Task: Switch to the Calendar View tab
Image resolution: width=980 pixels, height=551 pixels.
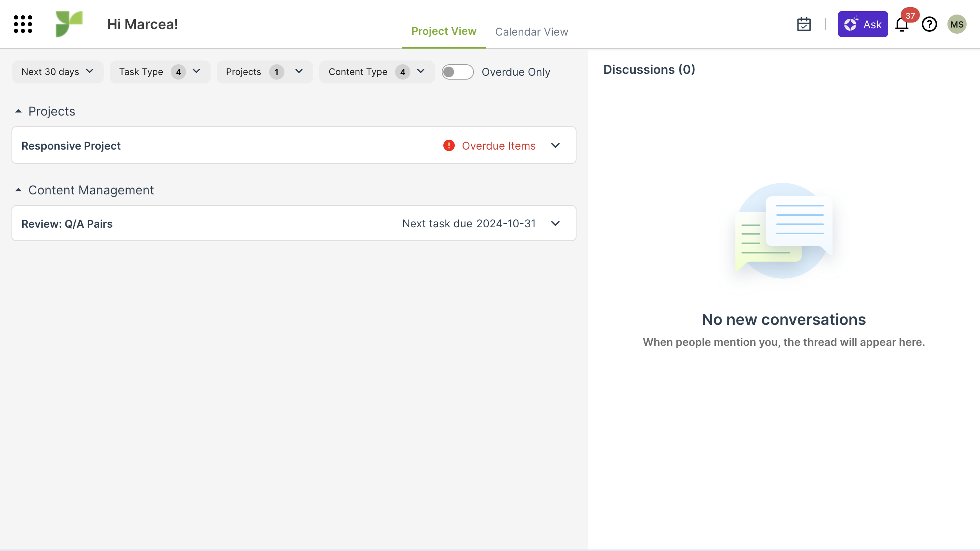Action: 531,32
